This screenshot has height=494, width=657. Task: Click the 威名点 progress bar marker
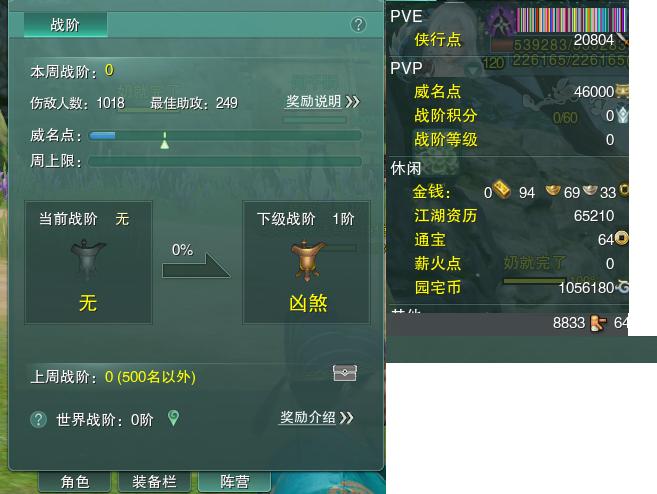click(x=165, y=140)
